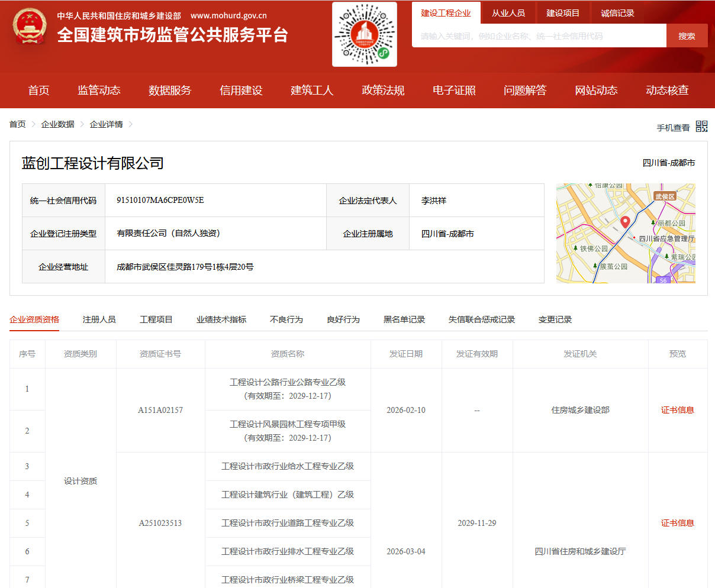Select the 建设项目 search tab
The height and width of the screenshot is (588, 715).
click(x=563, y=13)
